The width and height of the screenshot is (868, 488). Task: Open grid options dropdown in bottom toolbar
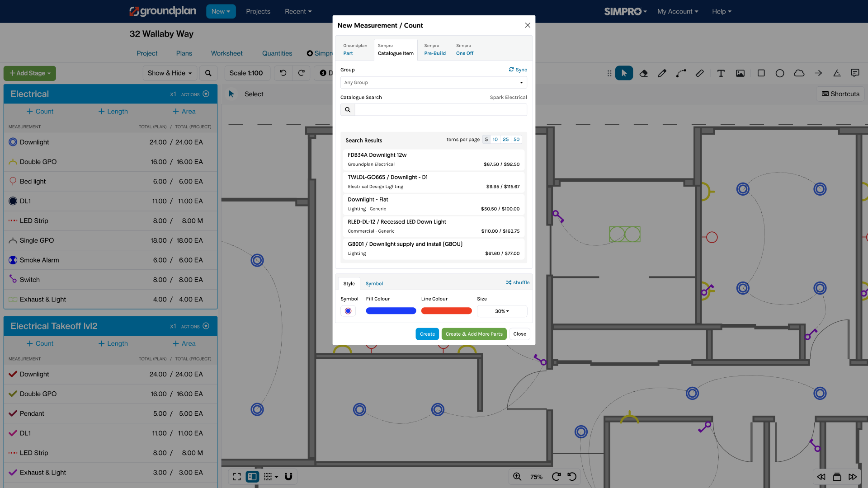coord(271,477)
